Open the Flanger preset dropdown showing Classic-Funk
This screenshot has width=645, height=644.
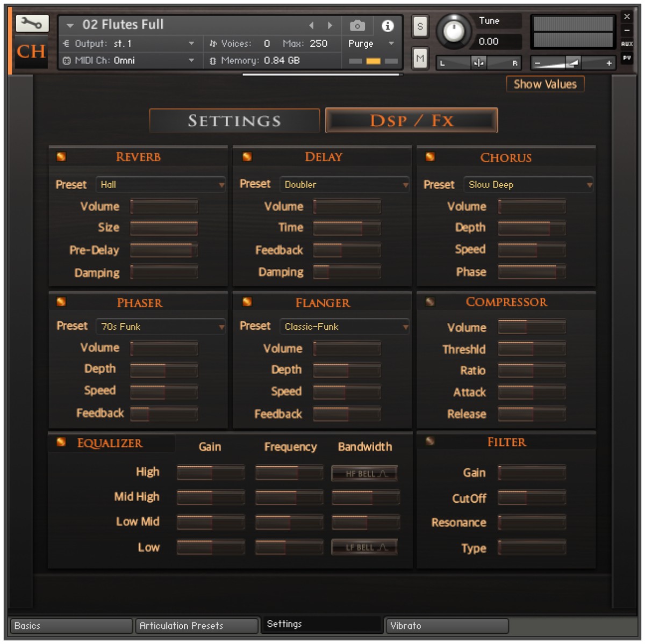coord(344,326)
